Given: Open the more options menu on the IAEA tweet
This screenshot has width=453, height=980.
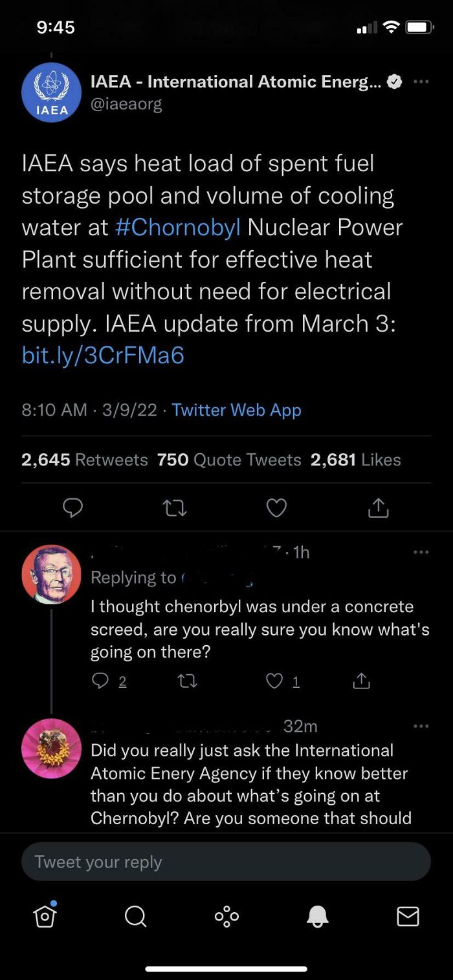Looking at the screenshot, I should pos(421,81).
